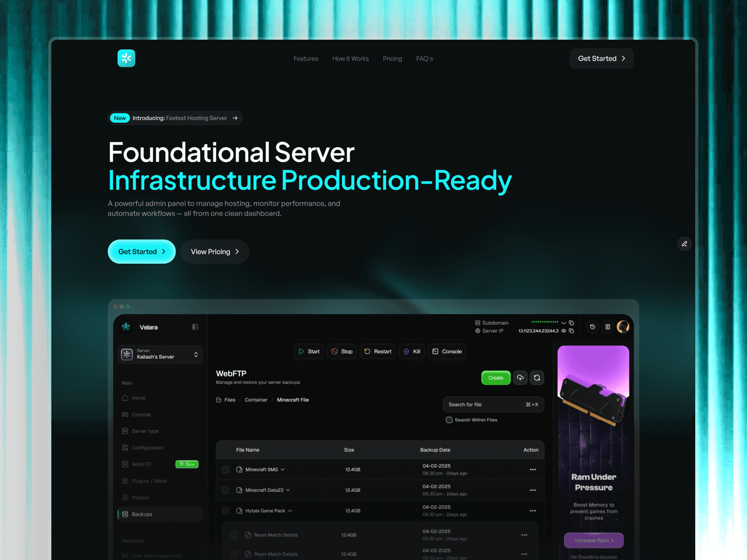This screenshot has width=747, height=560.
Task: Open actions menu for Hytale Game Pack
Action: [x=533, y=511]
